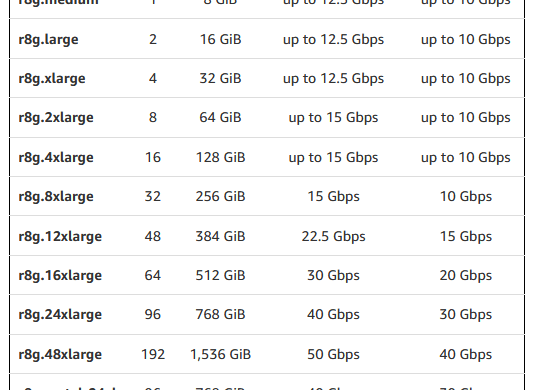Click the r8g.48xlarge instance name

pos(60,355)
